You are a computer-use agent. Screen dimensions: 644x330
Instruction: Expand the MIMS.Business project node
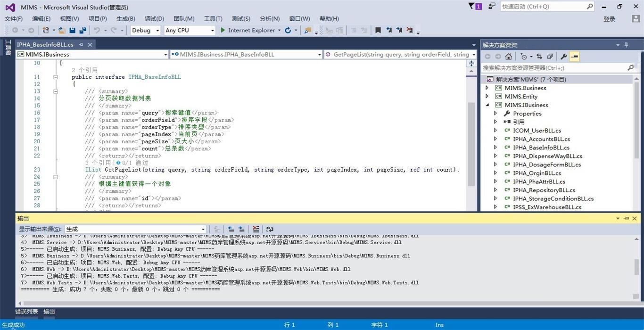(487, 88)
